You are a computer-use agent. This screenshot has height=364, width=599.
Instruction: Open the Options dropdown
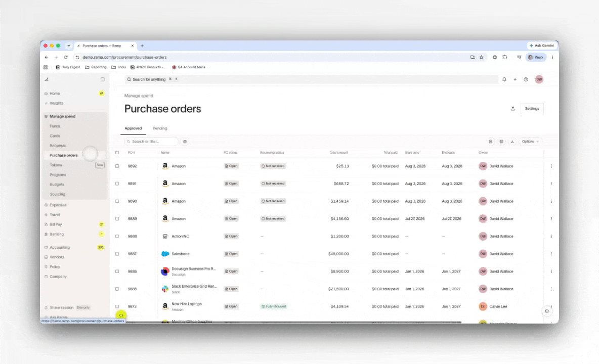[530, 142]
